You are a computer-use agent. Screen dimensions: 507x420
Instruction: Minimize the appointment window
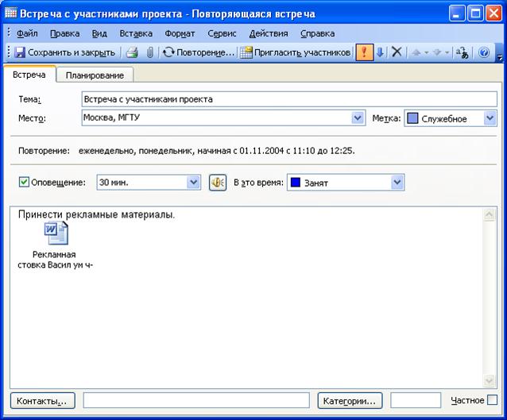[x=457, y=13]
